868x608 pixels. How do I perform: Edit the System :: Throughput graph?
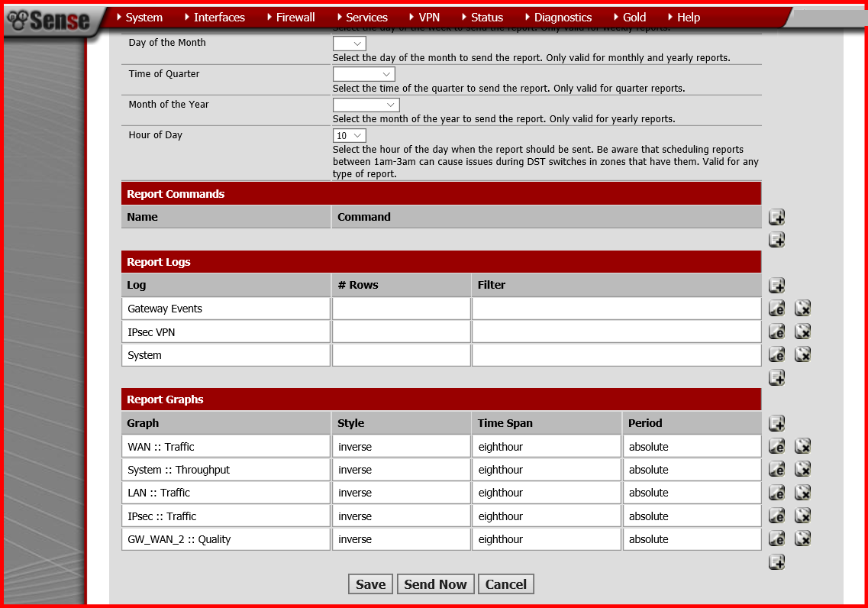tap(776, 470)
